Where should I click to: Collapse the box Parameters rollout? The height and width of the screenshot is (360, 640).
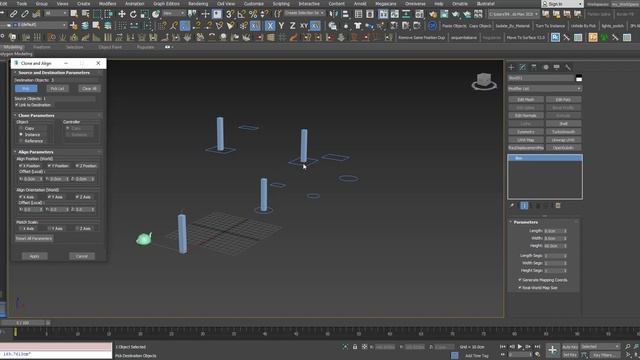544,222
